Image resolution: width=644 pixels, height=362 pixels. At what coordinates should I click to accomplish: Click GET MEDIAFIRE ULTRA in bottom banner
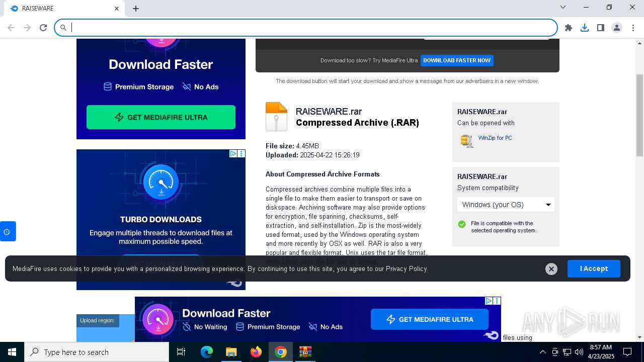[430, 319]
